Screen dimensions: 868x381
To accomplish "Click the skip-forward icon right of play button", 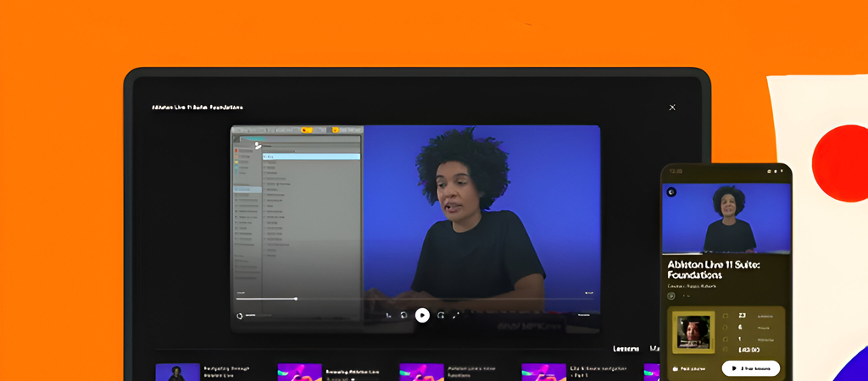I will (441, 315).
